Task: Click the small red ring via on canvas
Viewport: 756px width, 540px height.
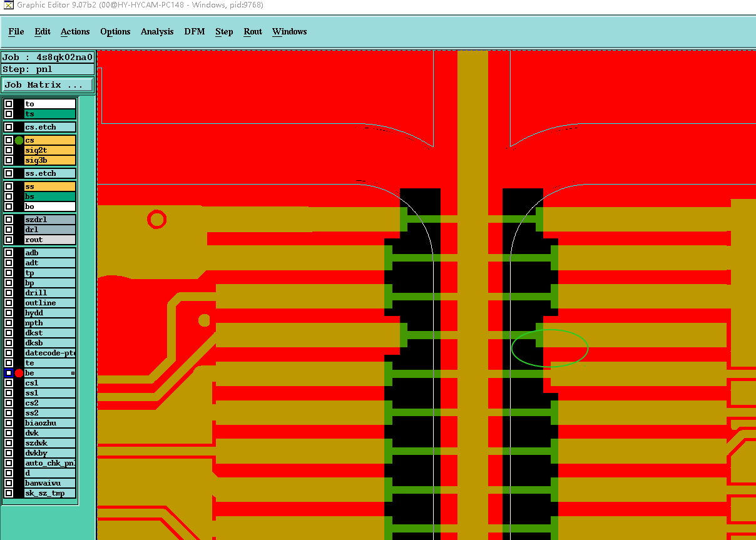Action: pos(156,220)
